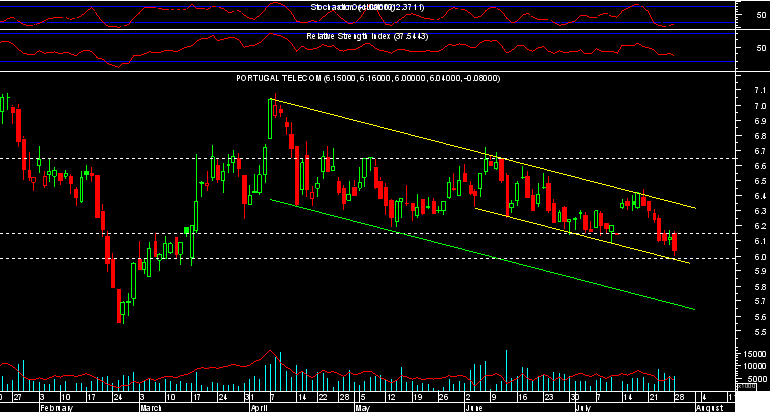Click the 6.0 price axis label
This screenshot has width=770, height=412.
759,256
